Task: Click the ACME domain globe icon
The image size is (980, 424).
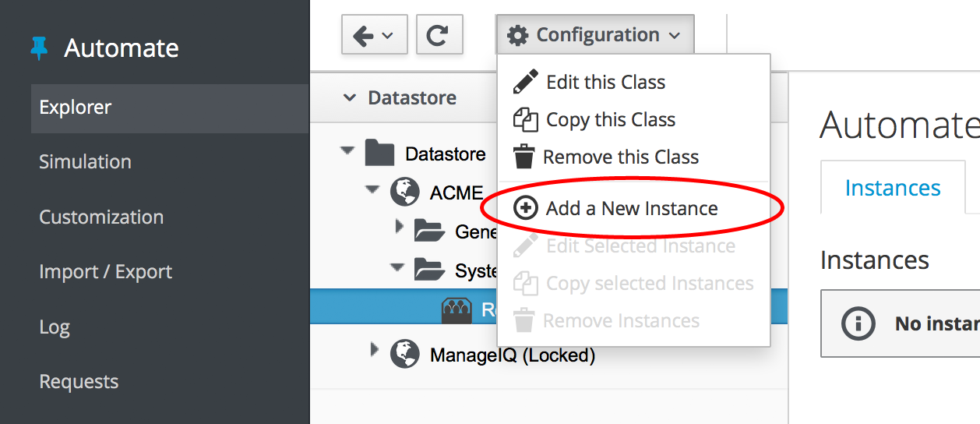Action: click(x=405, y=192)
